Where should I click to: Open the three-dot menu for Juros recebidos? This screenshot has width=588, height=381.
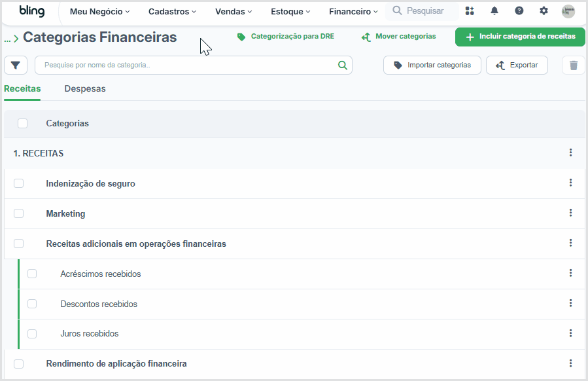pos(570,333)
